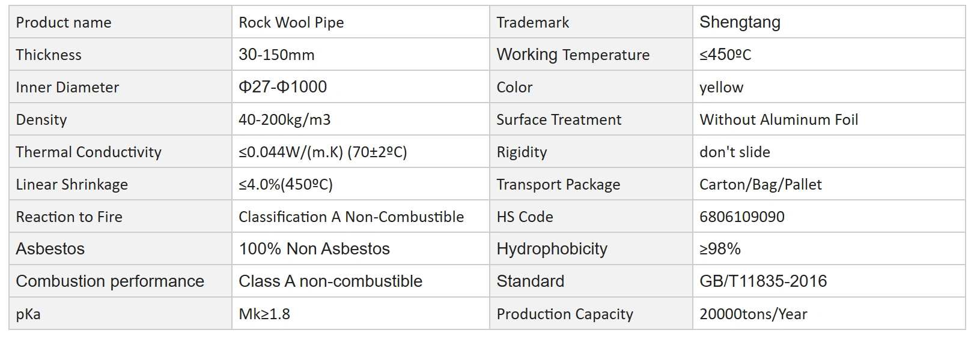Select the "Carton/Bag/Pallet" transport package cell
980x342 pixels.
(x=760, y=185)
